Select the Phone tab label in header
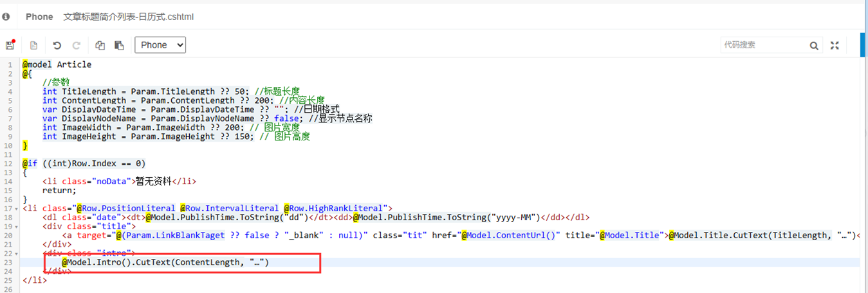 click(x=39, y=17)
